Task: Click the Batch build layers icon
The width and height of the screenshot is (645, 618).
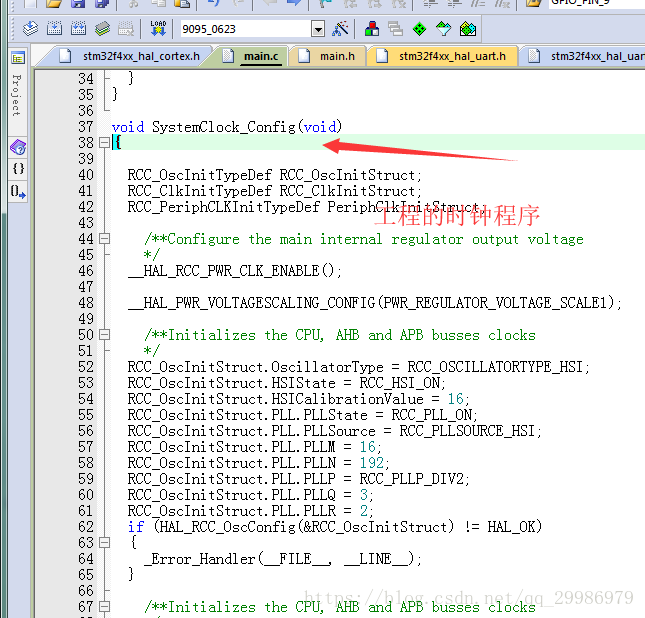Action: pos(102,29)
